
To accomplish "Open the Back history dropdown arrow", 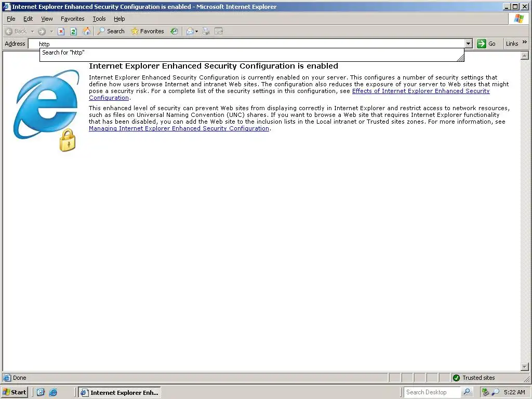I will 33,31.
